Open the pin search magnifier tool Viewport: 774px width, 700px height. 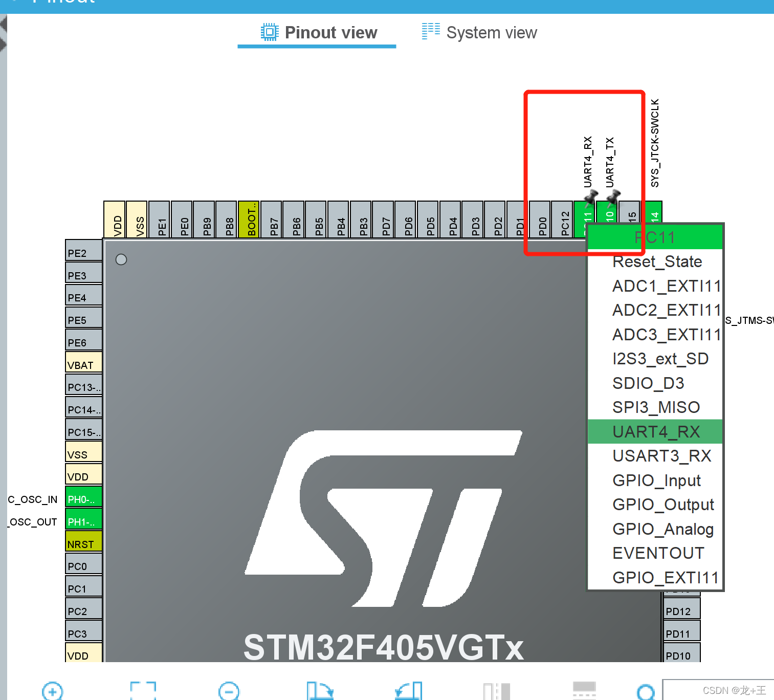pyautogui.click(x=646, y=692)
